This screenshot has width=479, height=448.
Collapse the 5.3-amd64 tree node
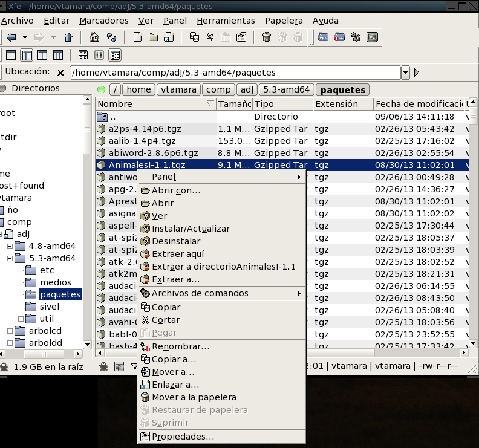coord(10,258)
